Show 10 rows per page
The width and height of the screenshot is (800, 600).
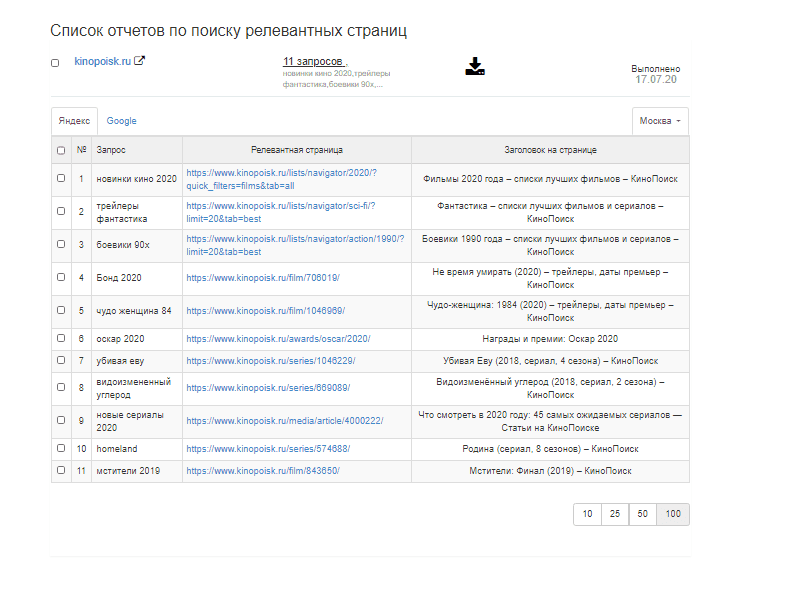pos(588,514)
